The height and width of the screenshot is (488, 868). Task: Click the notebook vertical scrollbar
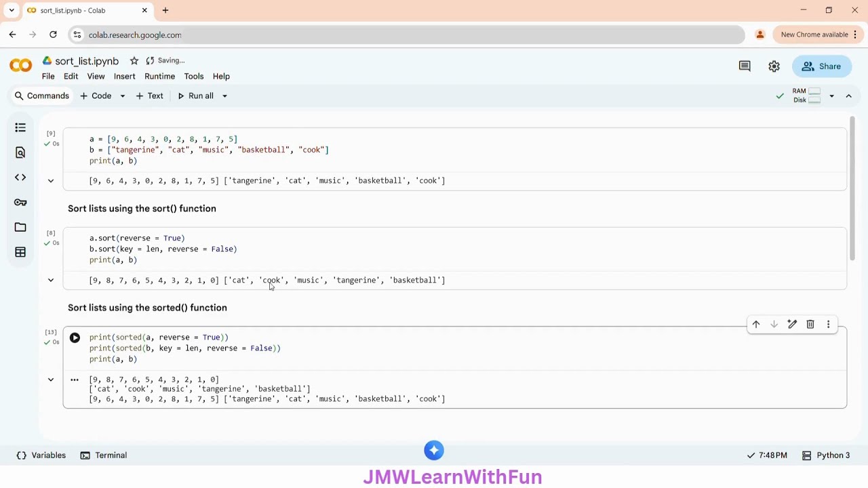coord(852,190)
